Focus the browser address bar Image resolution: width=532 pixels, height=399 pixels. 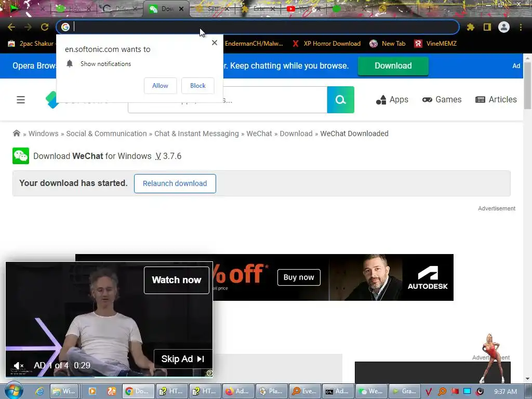(258, 27)
